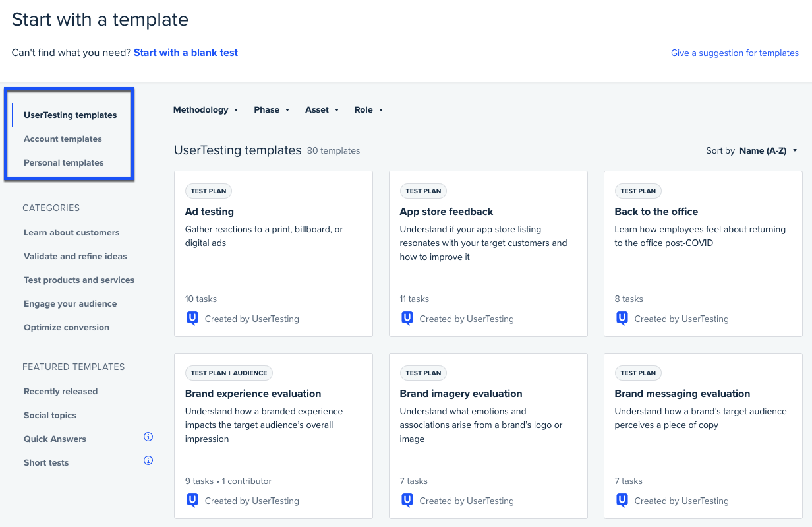The width and height of the screenshot is (812, 527).
Task: Open the Phase filter dropdown
Action: tap(272, 109)
